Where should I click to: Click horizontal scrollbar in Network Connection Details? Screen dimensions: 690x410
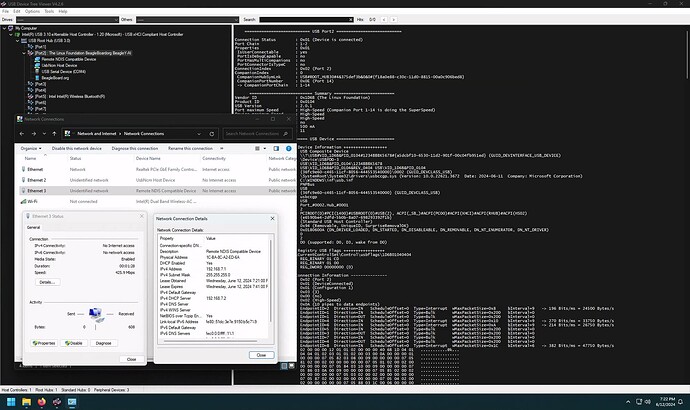click(x=208, y=341)
